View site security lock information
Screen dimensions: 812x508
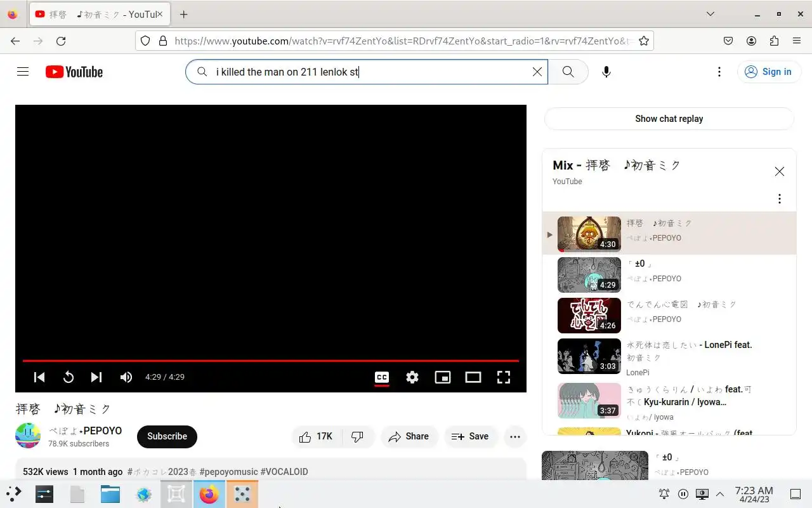point(162,41)
